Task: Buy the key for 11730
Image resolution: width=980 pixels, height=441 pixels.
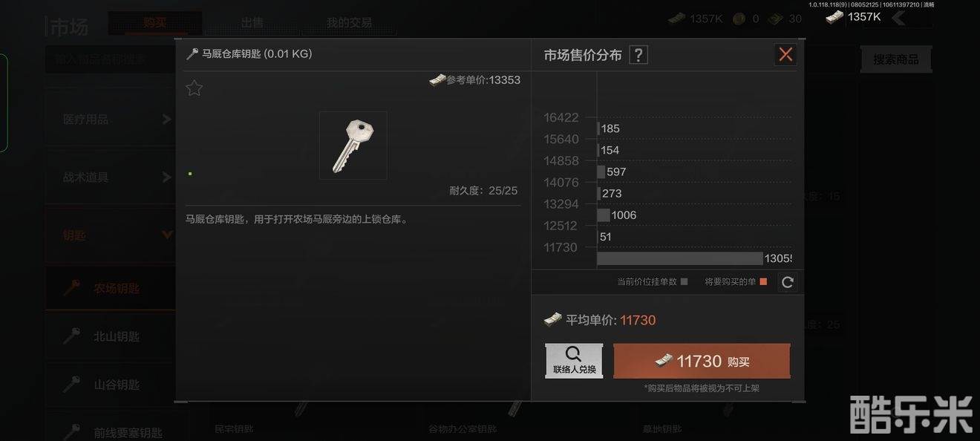Action: [702, 361]
